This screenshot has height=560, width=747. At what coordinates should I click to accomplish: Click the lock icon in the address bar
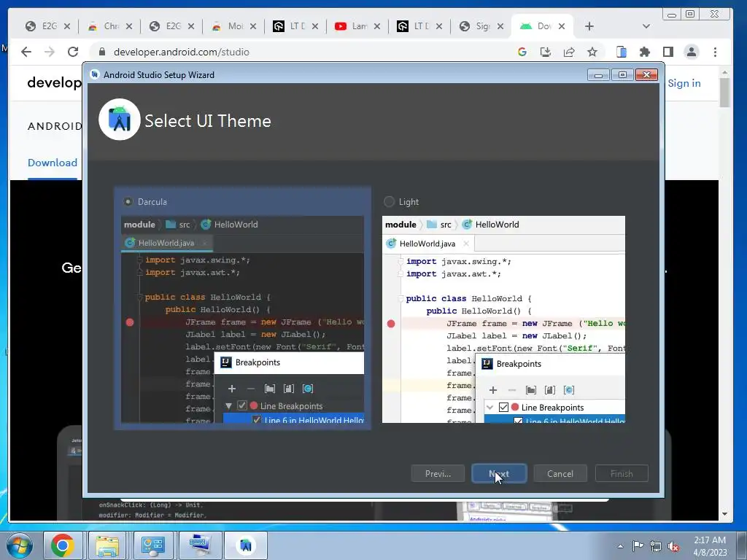(101, 52)
